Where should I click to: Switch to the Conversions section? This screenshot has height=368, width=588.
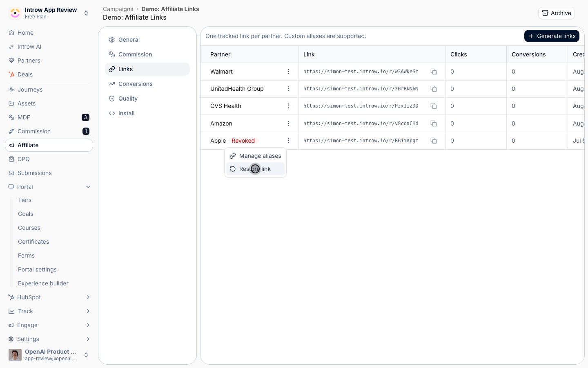(x=147, y=84)
